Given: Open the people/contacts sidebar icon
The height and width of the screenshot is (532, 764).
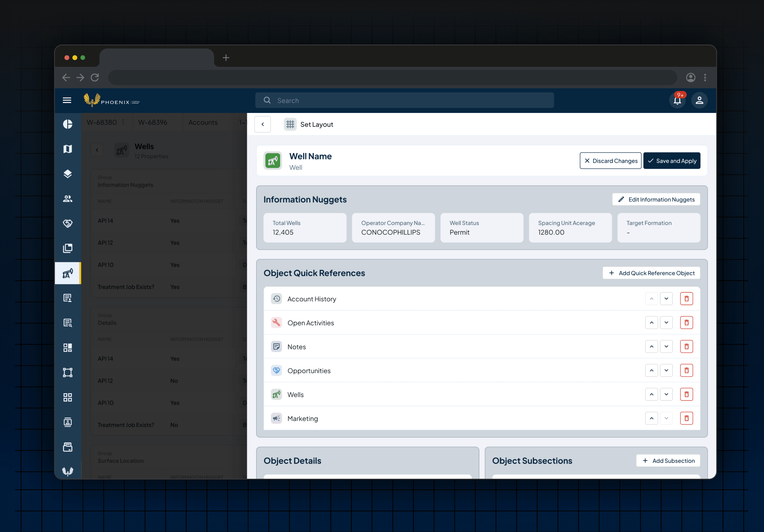Looking at the screenshot, I should point(68,198).
